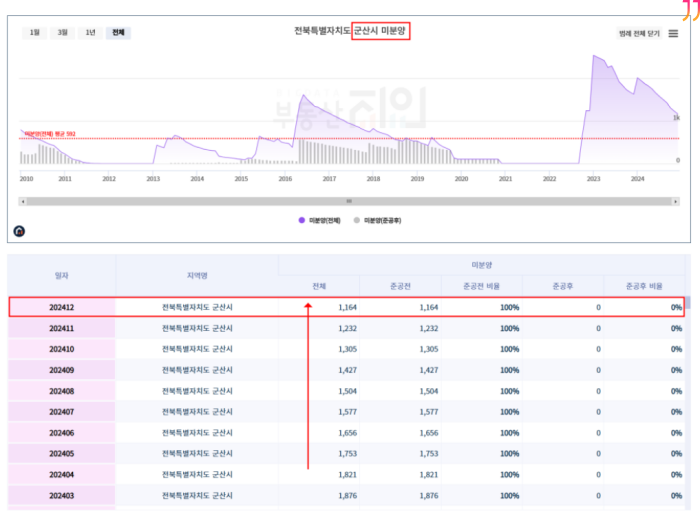Click the 1,232 전체 value for 202411
This screenshot has width=700, height=514.
pos(347,328)
